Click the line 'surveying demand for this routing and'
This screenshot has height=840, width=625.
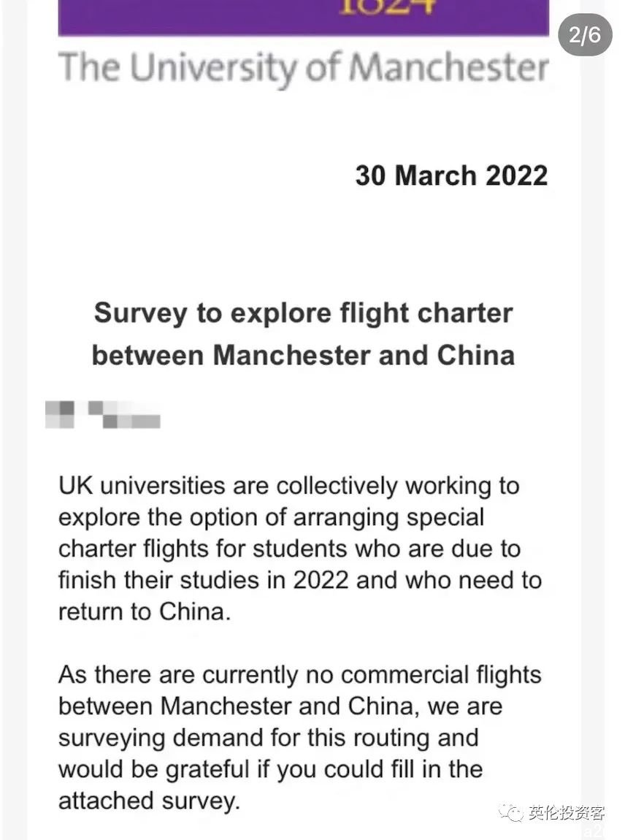coord(268,738)
